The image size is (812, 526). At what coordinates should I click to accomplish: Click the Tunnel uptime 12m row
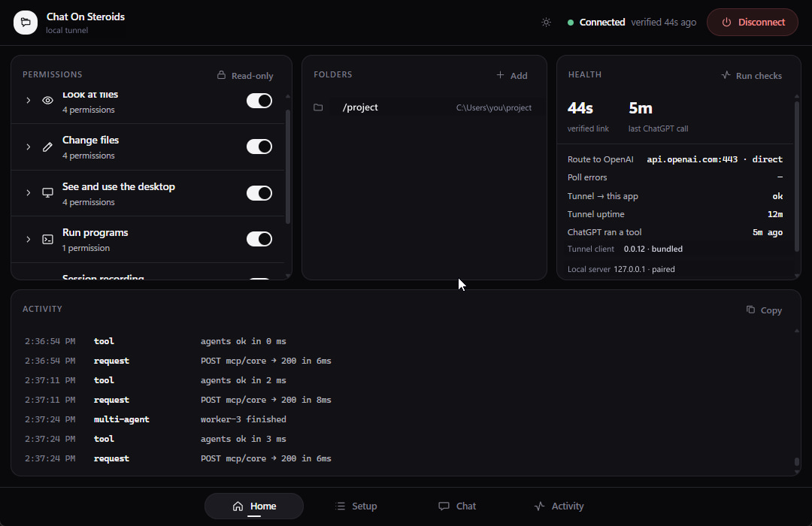point(674,214)
